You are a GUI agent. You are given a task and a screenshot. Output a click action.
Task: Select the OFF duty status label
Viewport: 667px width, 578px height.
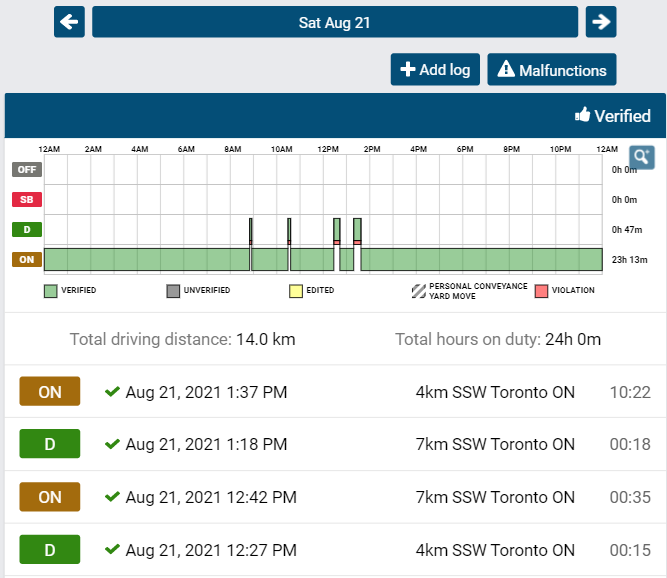pos(27,169)
